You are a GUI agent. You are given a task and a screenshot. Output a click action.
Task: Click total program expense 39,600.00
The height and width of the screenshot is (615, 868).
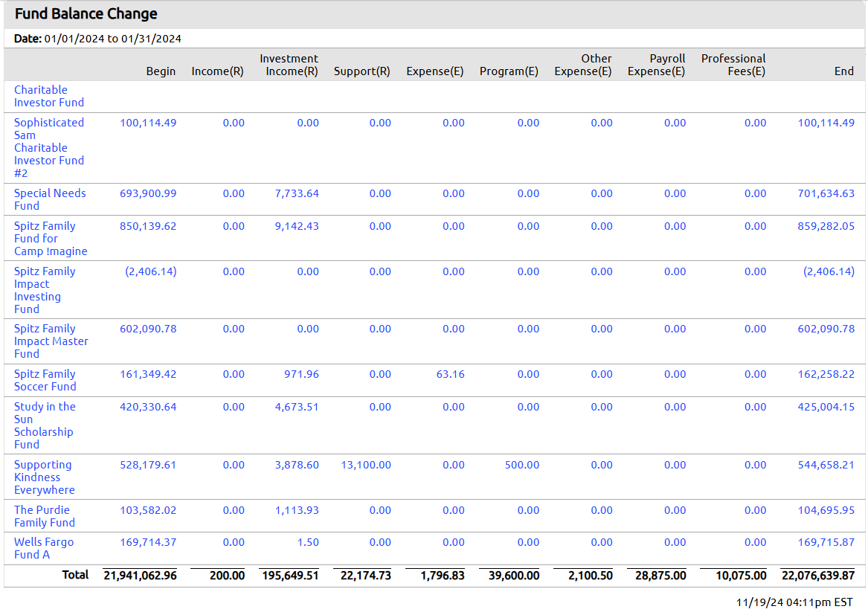click(x=514, y=576)
